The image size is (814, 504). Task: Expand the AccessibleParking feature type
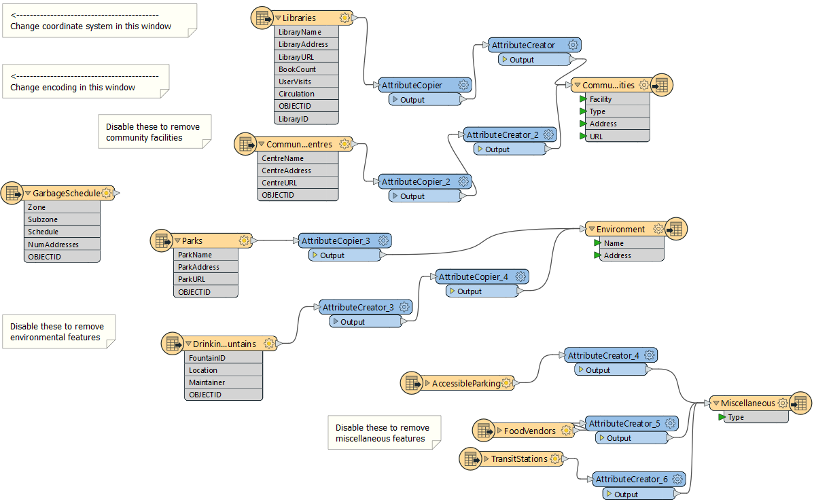tap(427, 384)
